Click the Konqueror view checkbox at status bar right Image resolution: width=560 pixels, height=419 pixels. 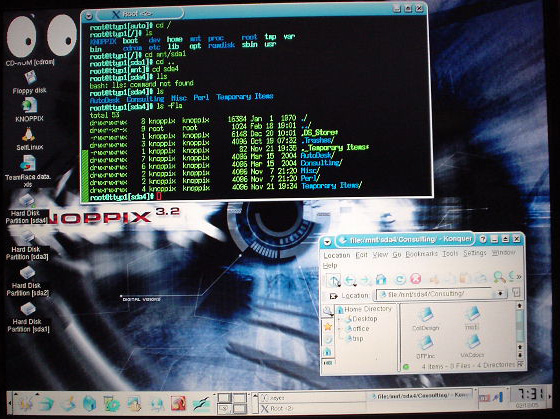click(520, 364)
